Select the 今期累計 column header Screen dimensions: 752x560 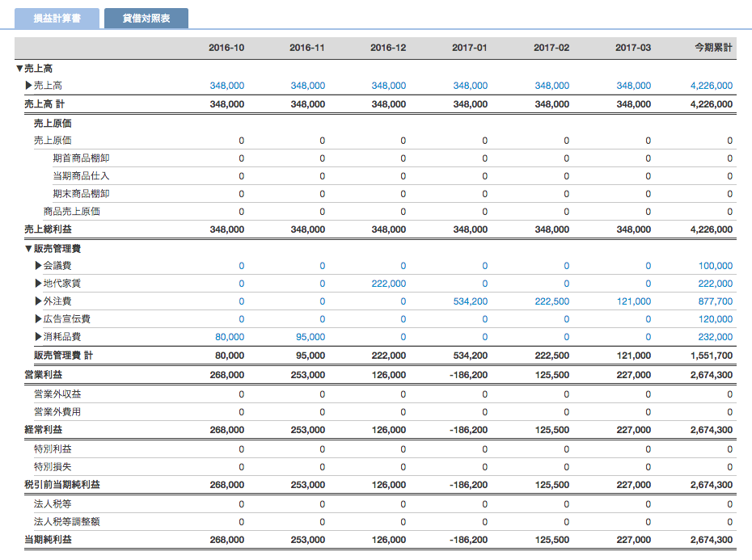pyautogui.click(x=714, y=48)
